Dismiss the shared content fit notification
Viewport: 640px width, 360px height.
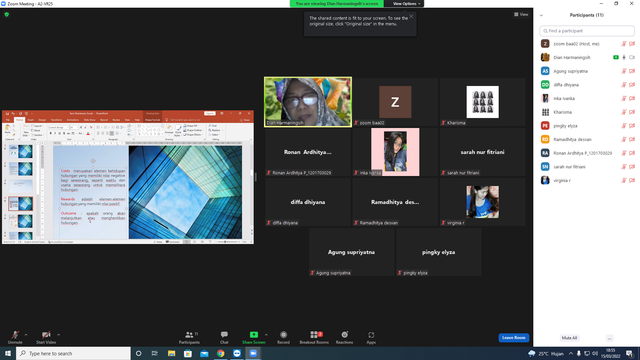(411, 16)
